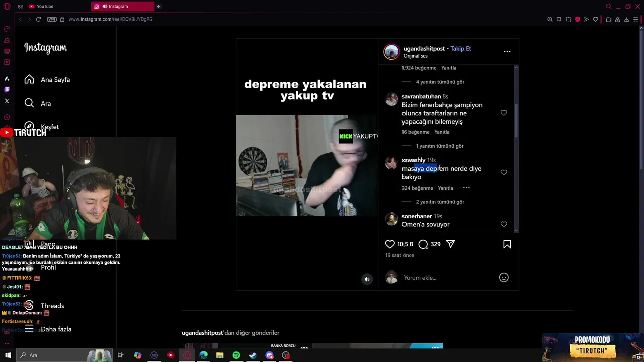Open sonerhaner's profile name

coord(417,216)
